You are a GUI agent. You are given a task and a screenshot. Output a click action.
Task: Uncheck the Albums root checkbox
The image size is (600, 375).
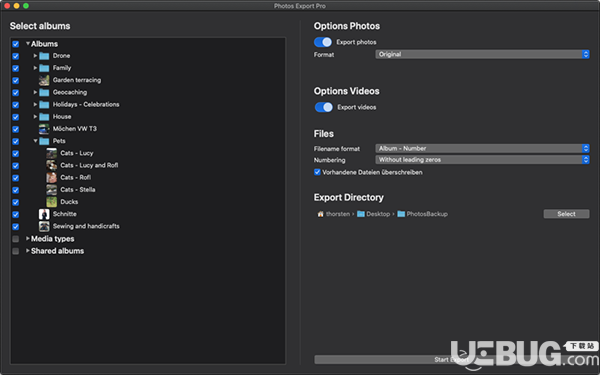(16, 44)
